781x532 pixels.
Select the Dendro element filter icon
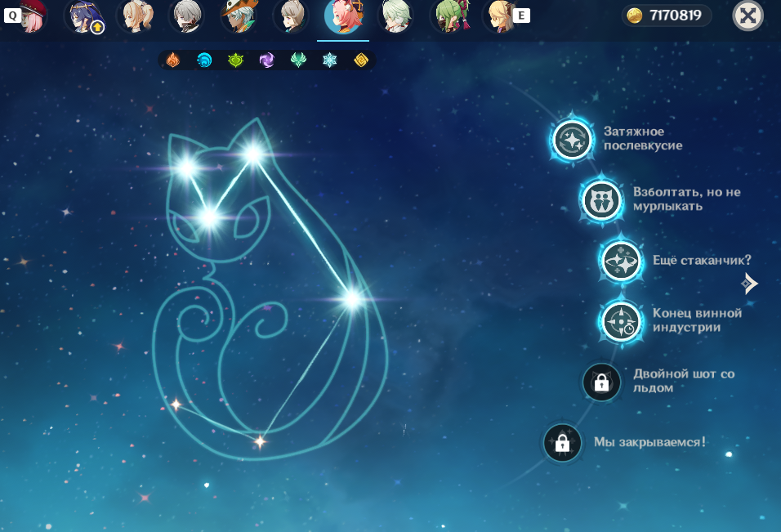235,60
